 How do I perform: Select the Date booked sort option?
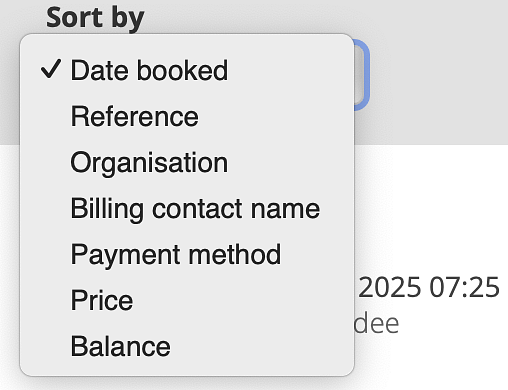click(x=187, y=70)
